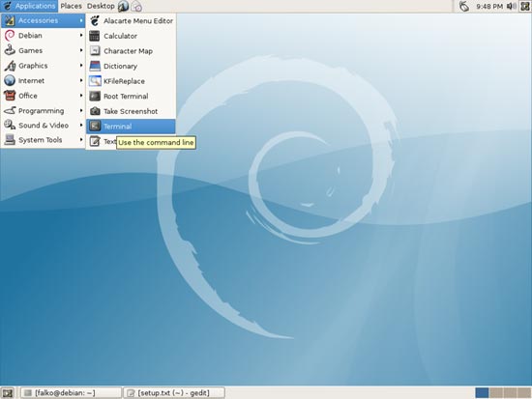This screenshot has width=532, height=399.
Task: Click the clock showing 9:48 PM
Action: coord(488,6)
